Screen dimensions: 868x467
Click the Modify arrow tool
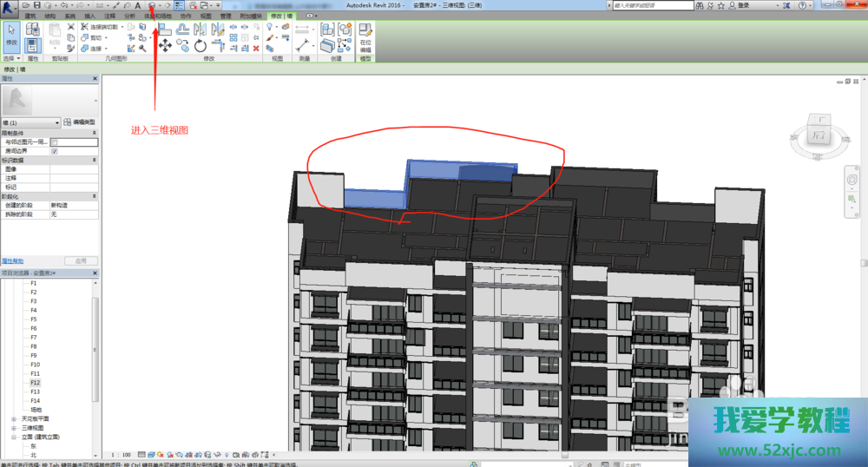point(11,33)
